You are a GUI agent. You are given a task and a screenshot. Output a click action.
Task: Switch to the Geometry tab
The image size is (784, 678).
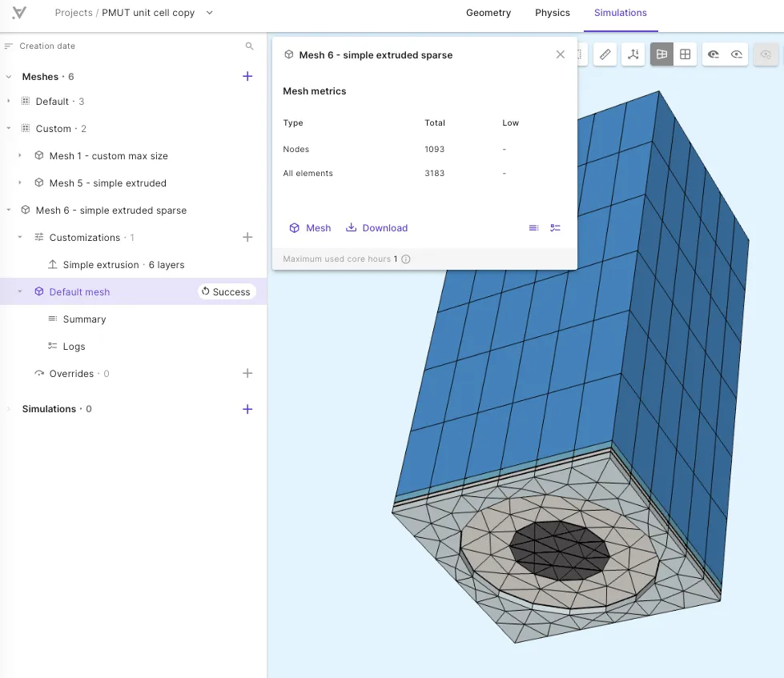[488, 13]
